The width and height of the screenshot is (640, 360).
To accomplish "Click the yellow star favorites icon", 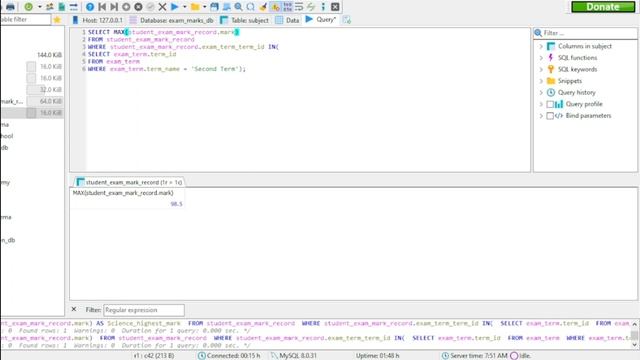I will pos(57,20).
